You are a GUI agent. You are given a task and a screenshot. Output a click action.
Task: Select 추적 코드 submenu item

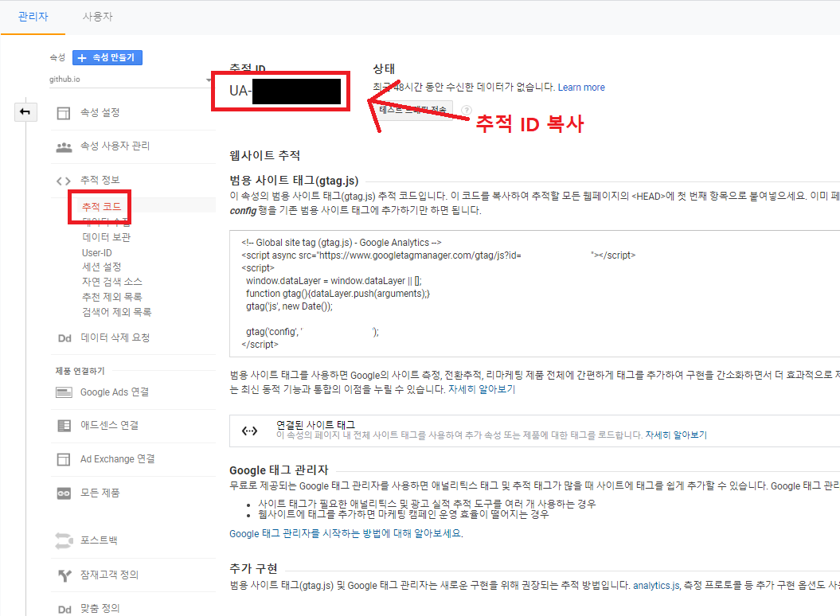pyautogui.click(x=101, y=206)
